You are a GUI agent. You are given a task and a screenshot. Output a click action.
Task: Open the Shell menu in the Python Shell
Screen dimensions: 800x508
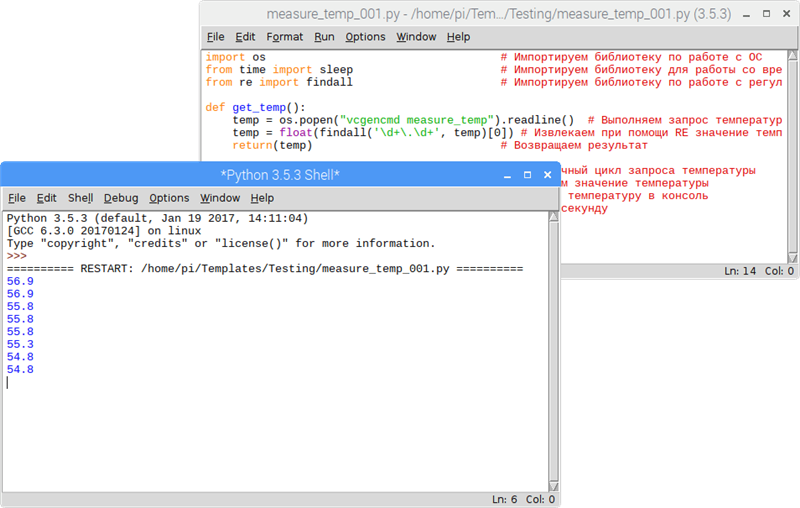[x=80, y=198]
